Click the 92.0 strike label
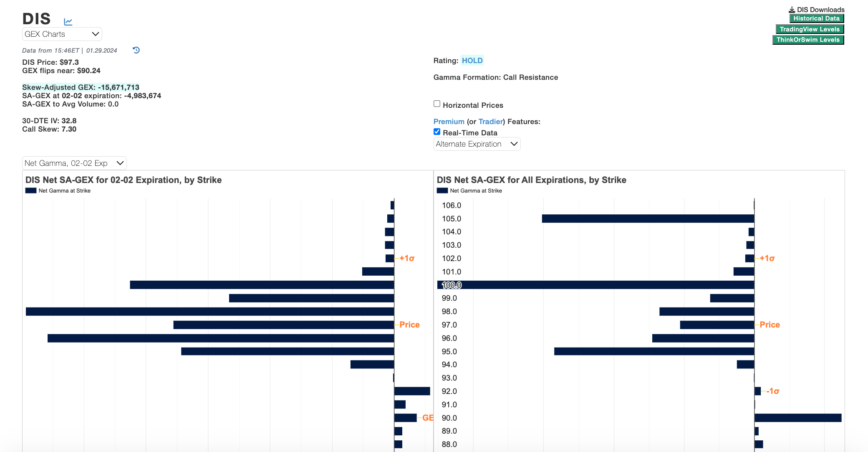 point(449,391)
